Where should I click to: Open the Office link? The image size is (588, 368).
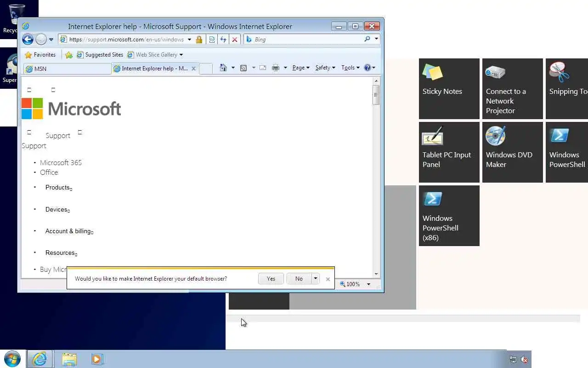tap(49, 172)
